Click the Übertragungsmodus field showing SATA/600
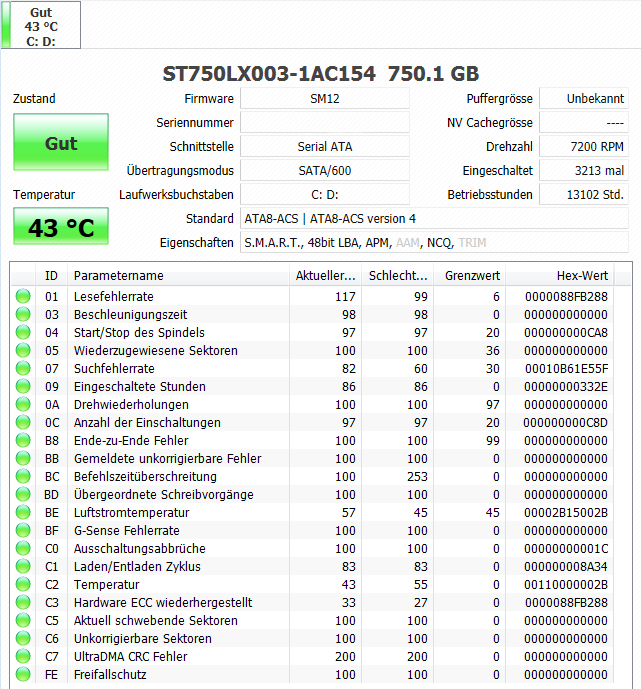The image size is (641, 689). 325,170
